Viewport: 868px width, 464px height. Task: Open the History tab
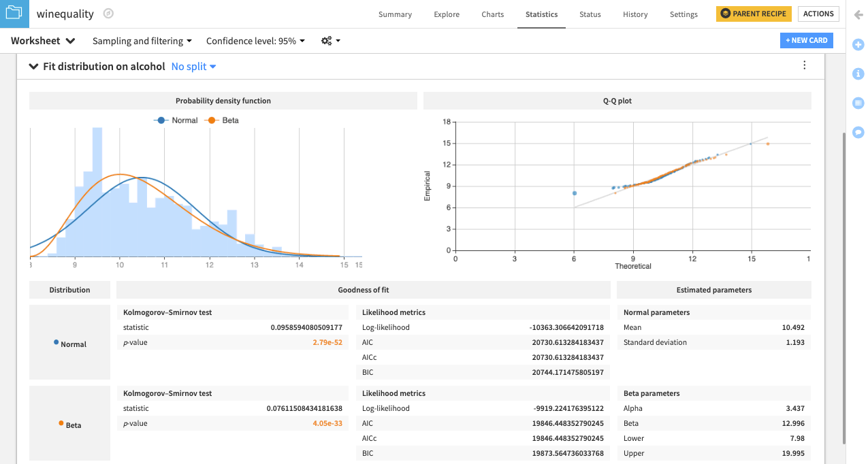tap(634, 14)
